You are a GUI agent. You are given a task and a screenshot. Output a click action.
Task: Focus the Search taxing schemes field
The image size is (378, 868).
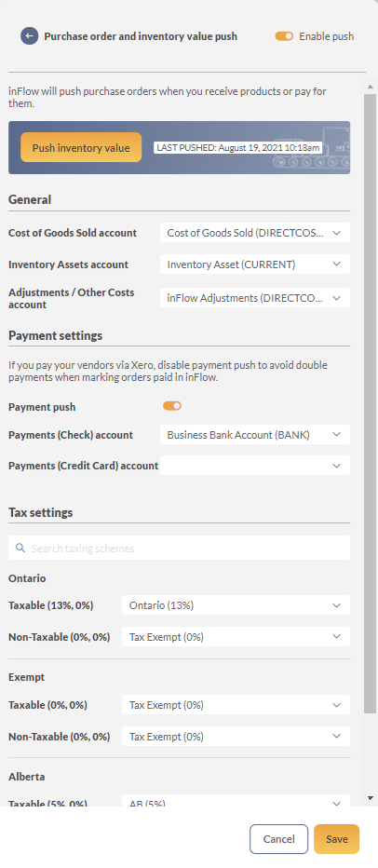point(180,548)
